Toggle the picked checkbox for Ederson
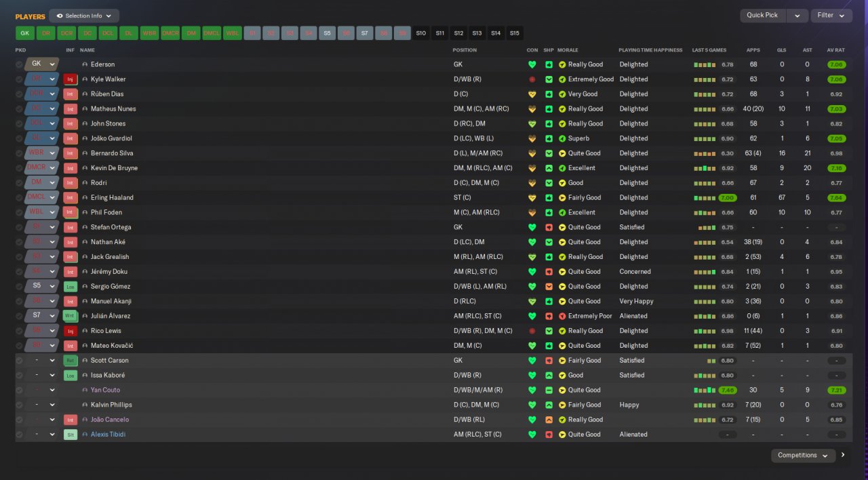The image size is (868, 480). 19,64
